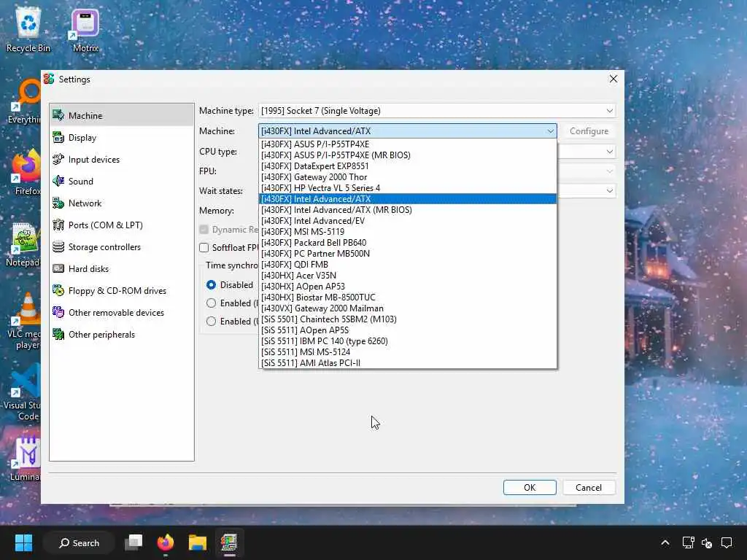Select Packard Bell PB640 machine
Screen dimensions: 747x560
pyautogui.click(x=407, y=242)
